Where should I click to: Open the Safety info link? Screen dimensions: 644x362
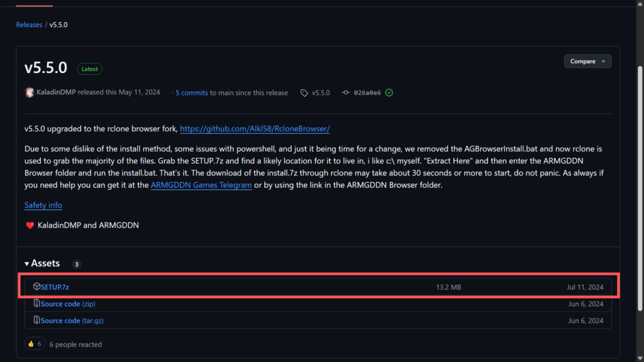pos(43,205)
